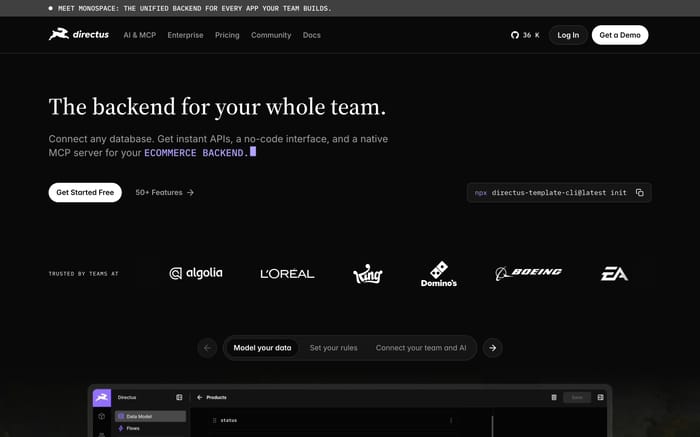Click the next slide arrow in carousel
Screen dimensions: 700x437
(492, 348)
